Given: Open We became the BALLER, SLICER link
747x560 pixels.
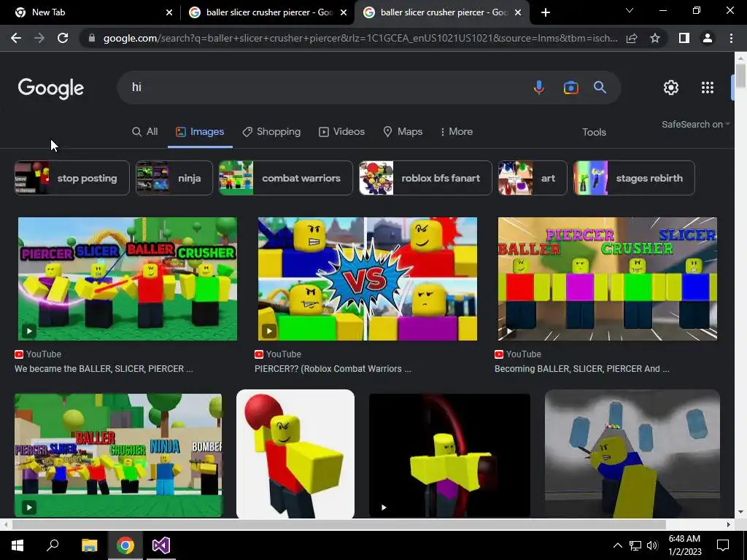Looking at the screenshot, I should [x=104, y=369].
